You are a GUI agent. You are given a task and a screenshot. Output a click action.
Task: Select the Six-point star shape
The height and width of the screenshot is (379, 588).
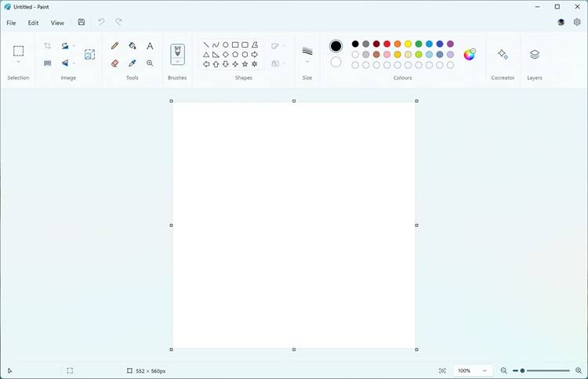[255, 64]
